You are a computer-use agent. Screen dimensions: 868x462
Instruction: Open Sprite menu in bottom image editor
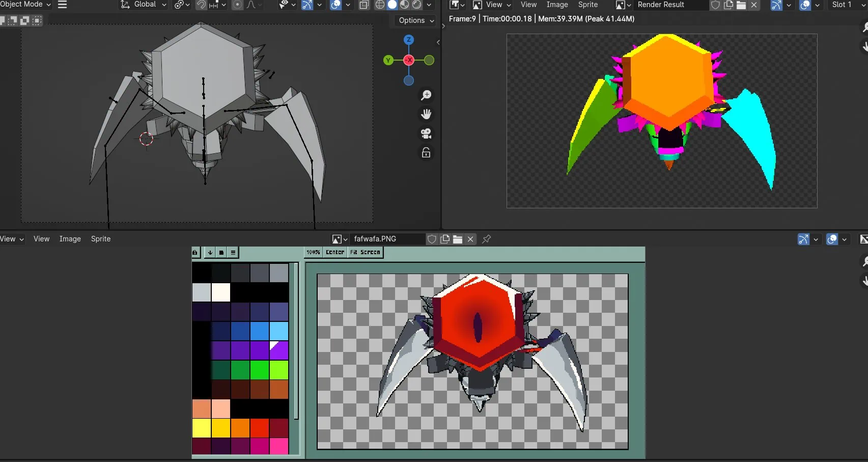tap(101, 239)
